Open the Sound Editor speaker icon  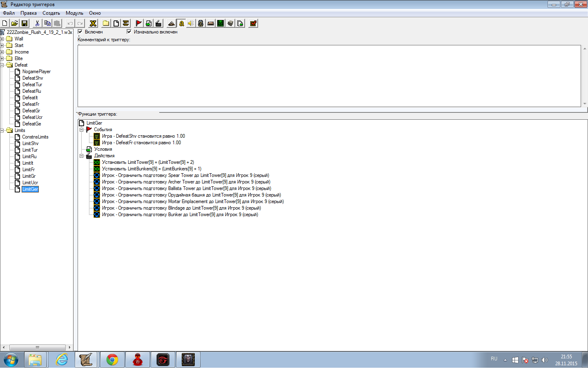pos(191,23)
